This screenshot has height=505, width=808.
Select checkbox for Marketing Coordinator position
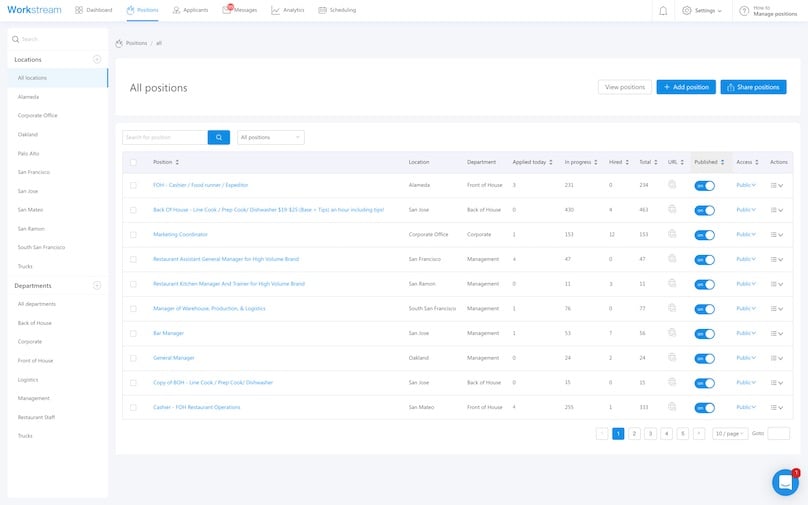pos(133,234)
